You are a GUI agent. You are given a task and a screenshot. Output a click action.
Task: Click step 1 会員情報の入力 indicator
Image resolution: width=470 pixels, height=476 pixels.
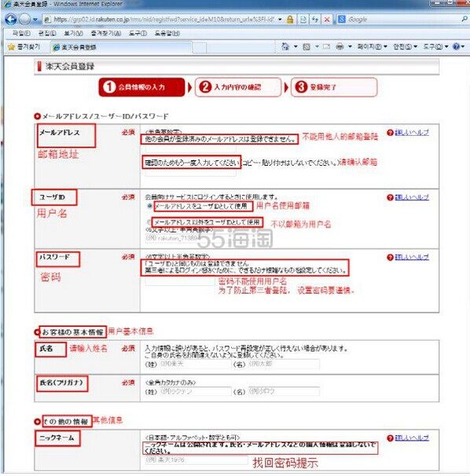tap(142, 87)
